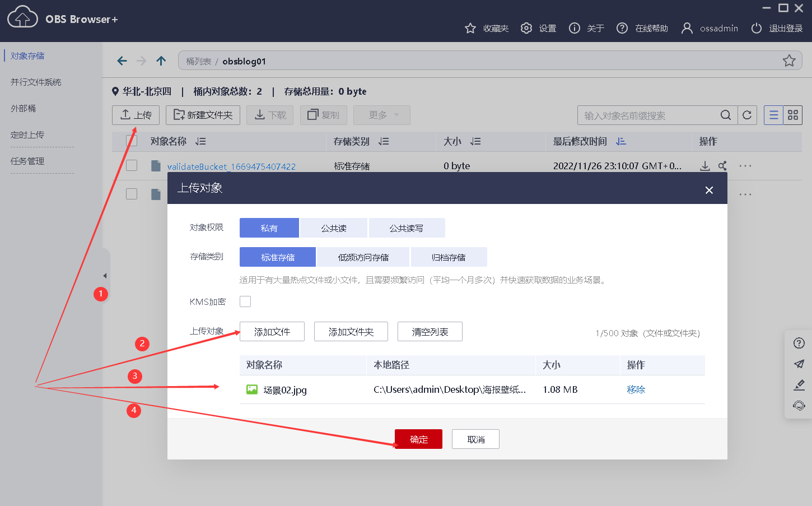Collapse the left sidebar with arrow handle
812x506 pixels.
pyautogui.click(x=105, y=276)
